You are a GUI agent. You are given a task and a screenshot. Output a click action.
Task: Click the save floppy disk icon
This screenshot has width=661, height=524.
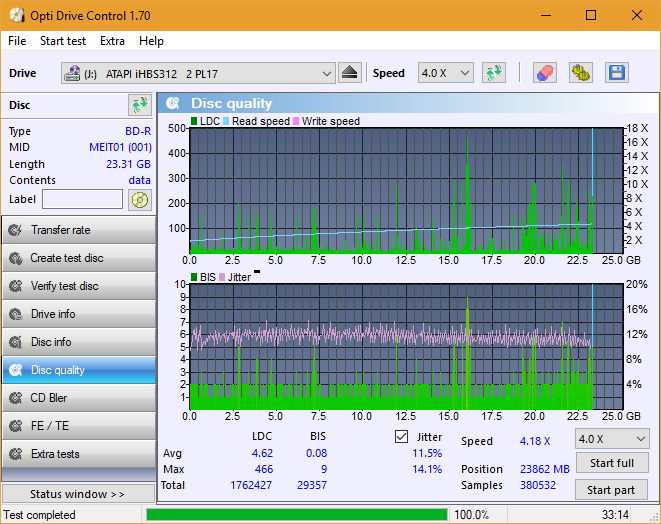pyautogui.click(x=617, y=73)
